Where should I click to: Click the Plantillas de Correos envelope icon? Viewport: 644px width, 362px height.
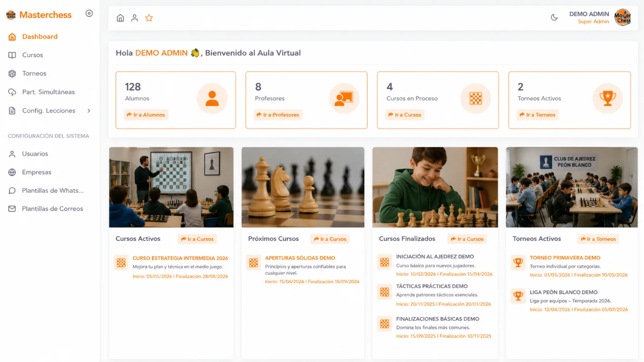pyautogui.click(x=12, y=209)
